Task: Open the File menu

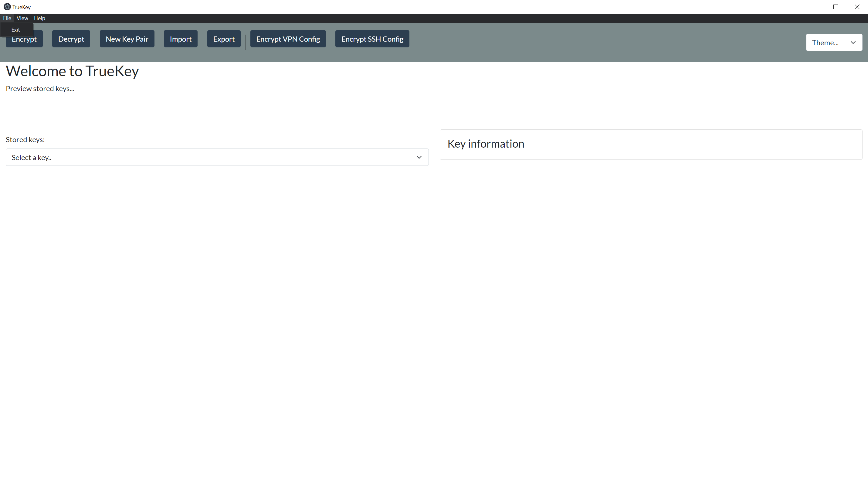Action: click(x=7, y=18)
